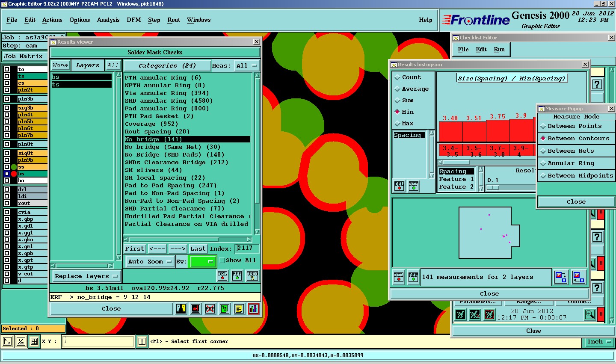Click the histogram chart icon in Results viewer
616x364 pixels.
(253, 308)
